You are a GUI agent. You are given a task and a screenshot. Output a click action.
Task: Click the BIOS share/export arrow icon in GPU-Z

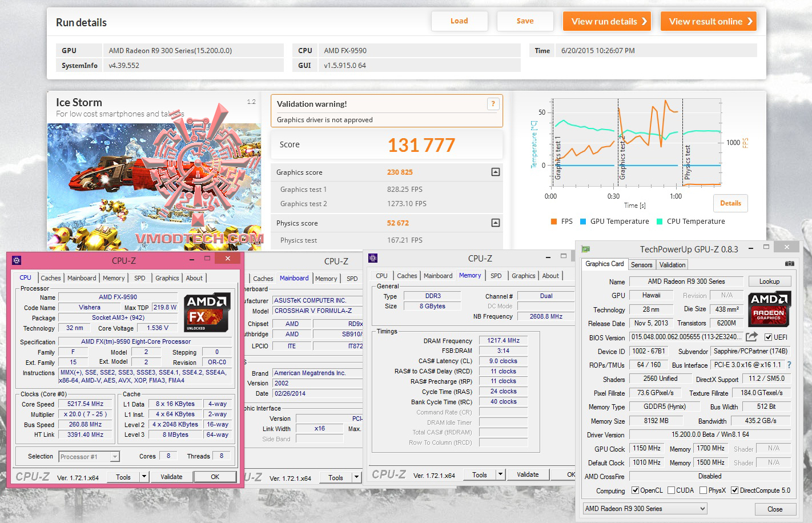[752, 337]
